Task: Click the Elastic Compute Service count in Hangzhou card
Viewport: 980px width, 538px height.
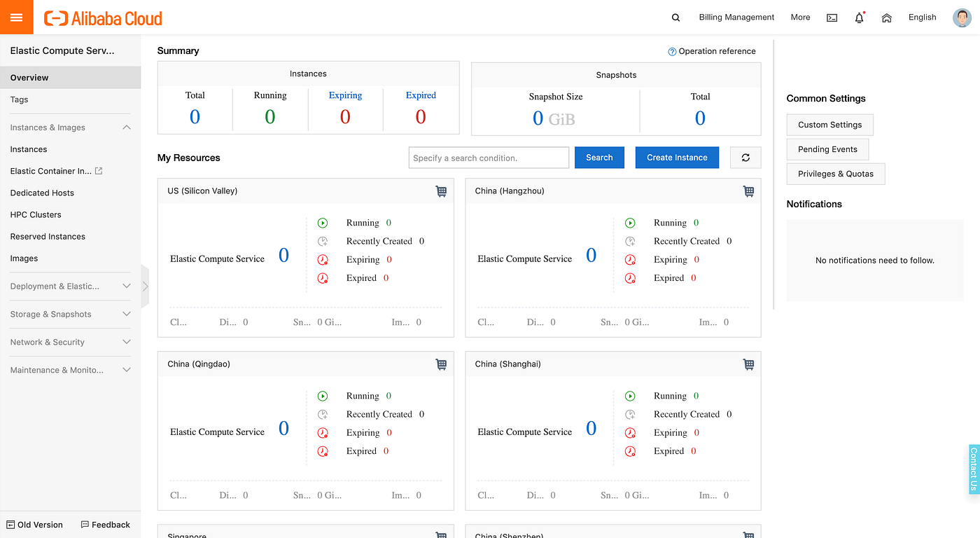Action: [x=591, y=256]
